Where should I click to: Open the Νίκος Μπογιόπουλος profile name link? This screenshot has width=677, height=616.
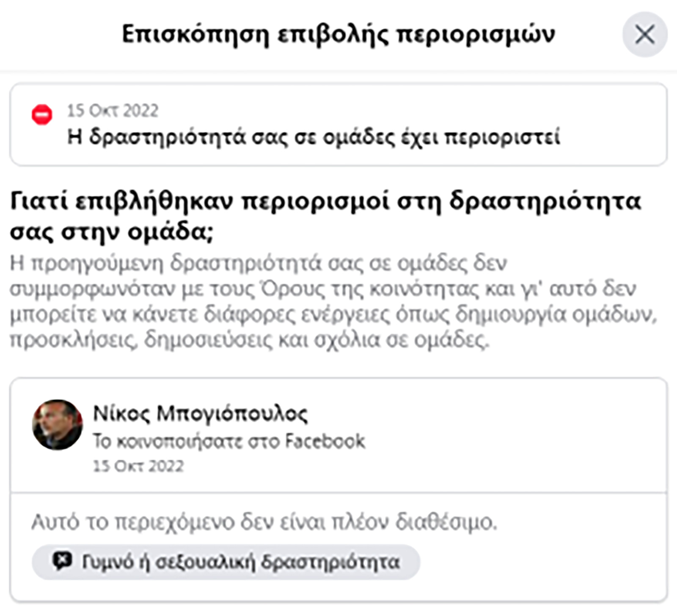[x=200, y=414]
